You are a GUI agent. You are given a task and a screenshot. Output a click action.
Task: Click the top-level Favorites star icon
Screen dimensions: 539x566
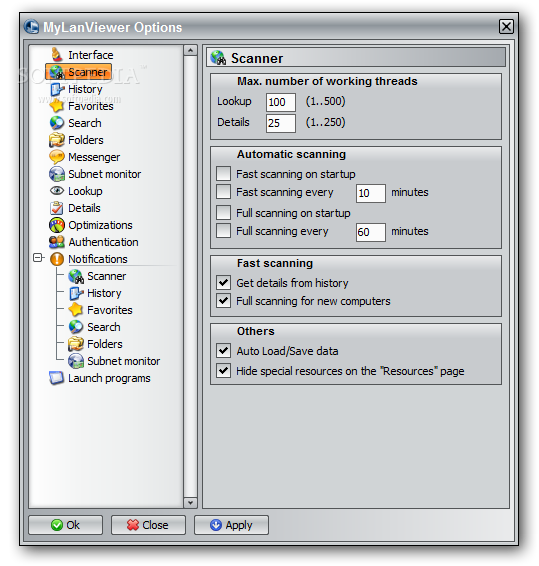pos(57,106)
